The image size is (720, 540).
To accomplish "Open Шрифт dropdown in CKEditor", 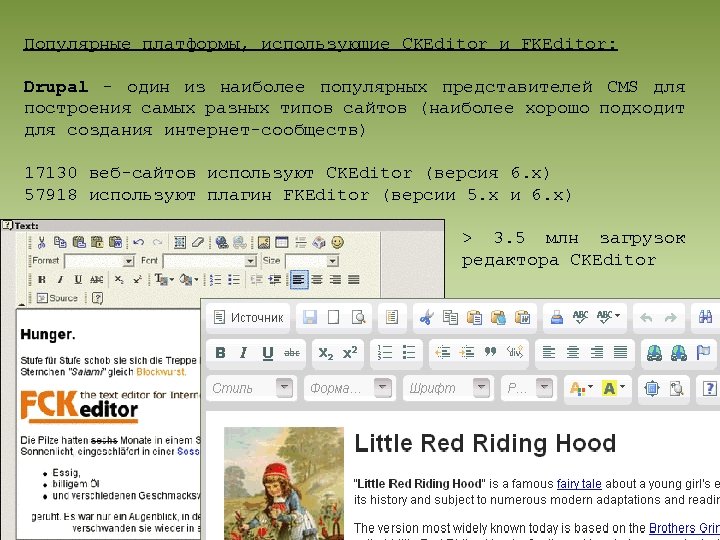I will point(448,388).
